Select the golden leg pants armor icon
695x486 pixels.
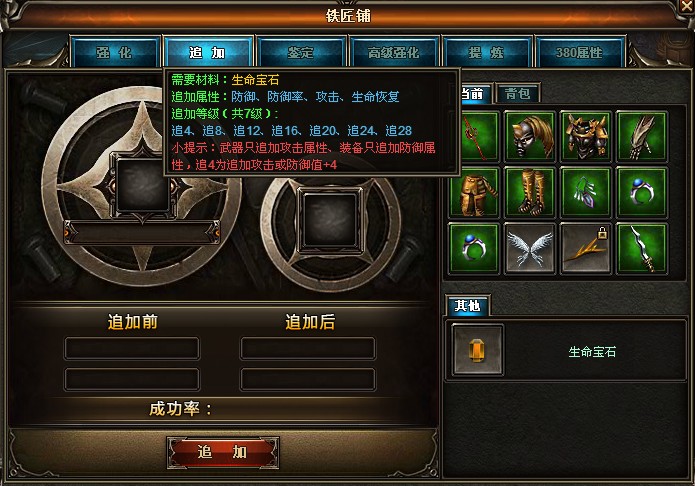tap(474, 192)
